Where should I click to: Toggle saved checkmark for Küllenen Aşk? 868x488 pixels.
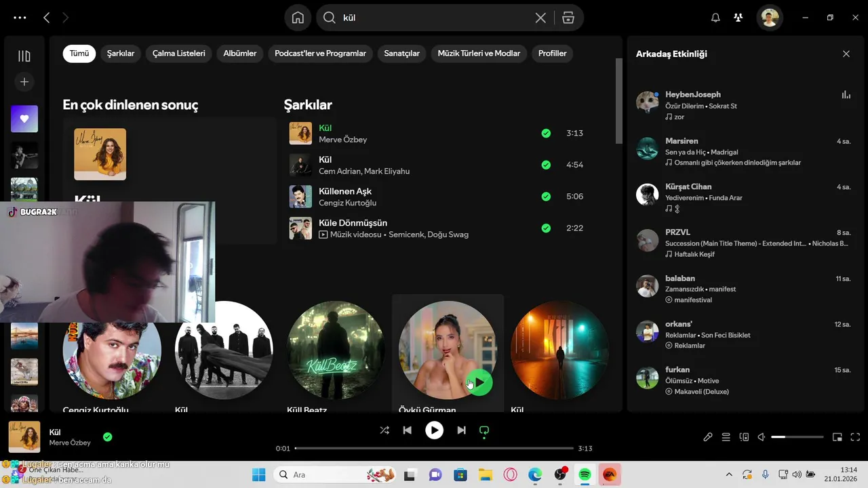pos(546,197)
